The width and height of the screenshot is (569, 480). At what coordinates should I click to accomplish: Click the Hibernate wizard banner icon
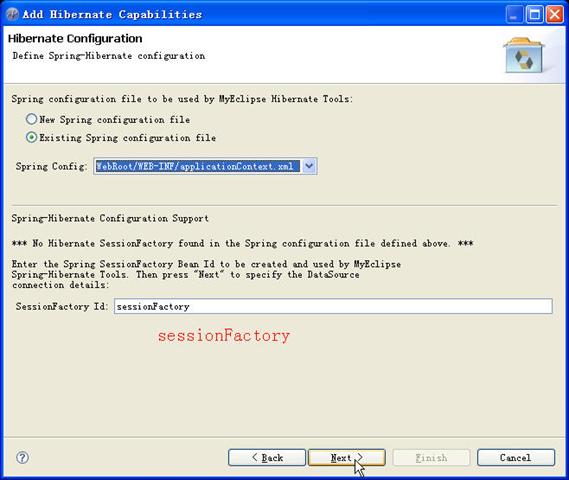[x=524, y=55]
